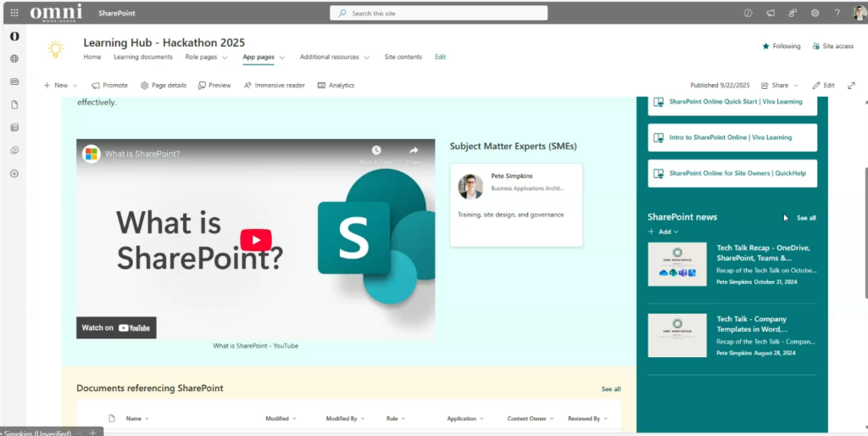868x436 pixels.
Task: Expand page to full screen with arrows icon
Action: point(851,86)
